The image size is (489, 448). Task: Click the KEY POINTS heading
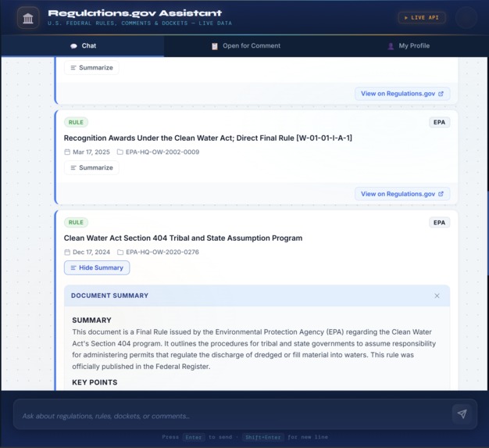[x=95, y=382]
